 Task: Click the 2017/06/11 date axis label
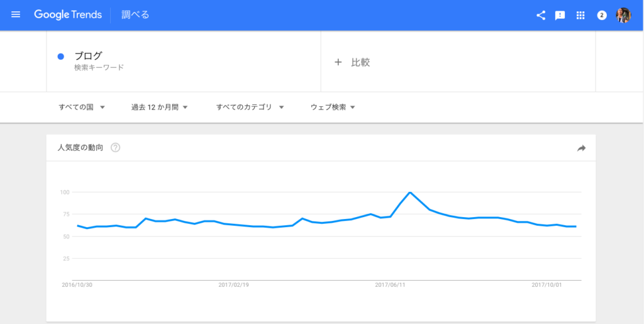coord(391,285)
